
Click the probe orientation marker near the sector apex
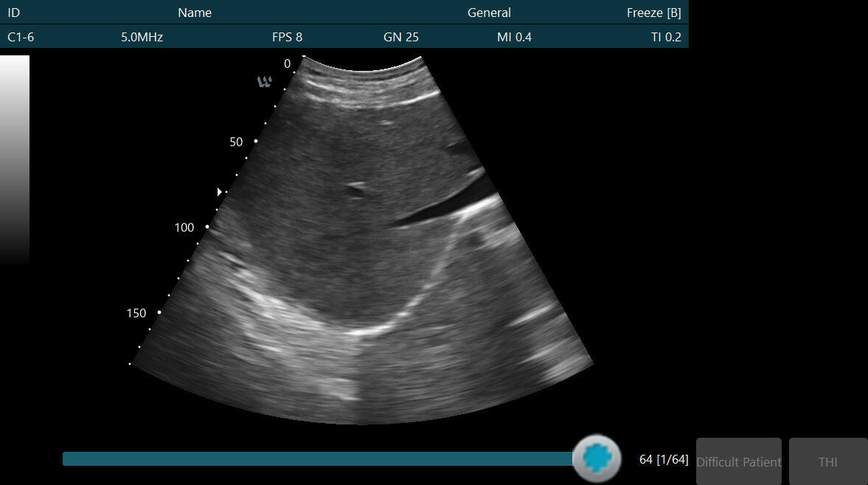click(x=265, y=82)
